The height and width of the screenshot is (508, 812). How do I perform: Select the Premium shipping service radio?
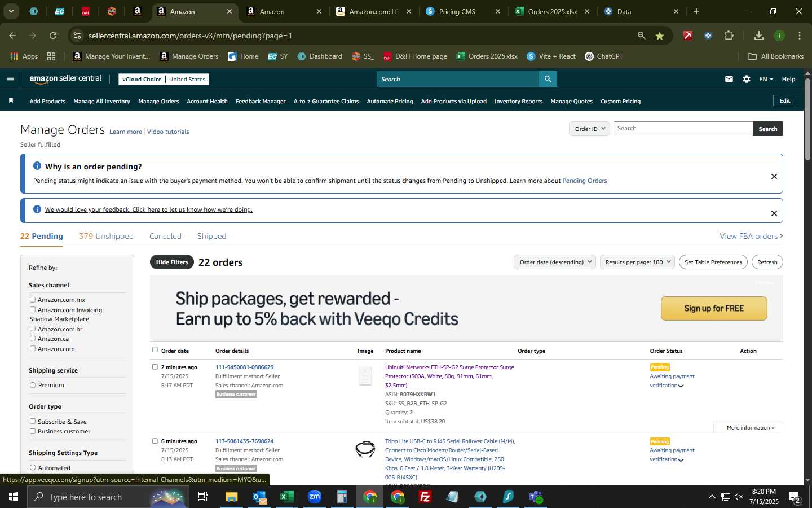33,385
